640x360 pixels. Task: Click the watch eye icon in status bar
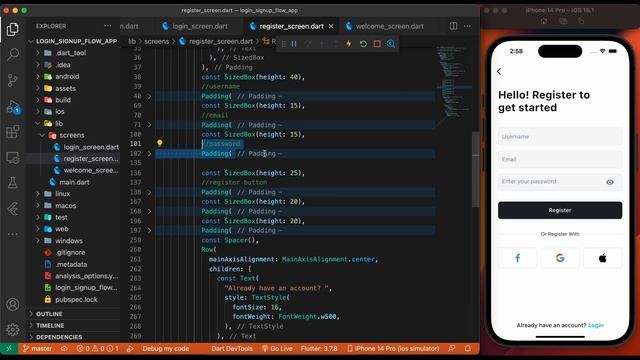(64, 349)
